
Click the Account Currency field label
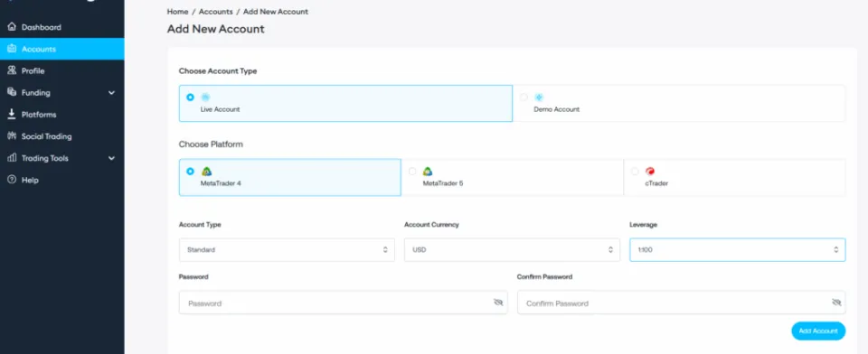click(x=431, y=225)
